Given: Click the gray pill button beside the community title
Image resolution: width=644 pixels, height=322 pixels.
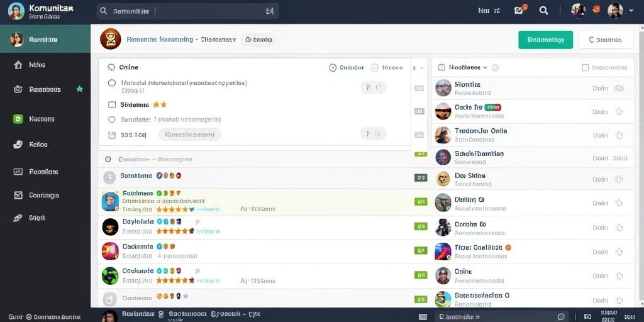Looking at the screenshot, I should 258,40.
